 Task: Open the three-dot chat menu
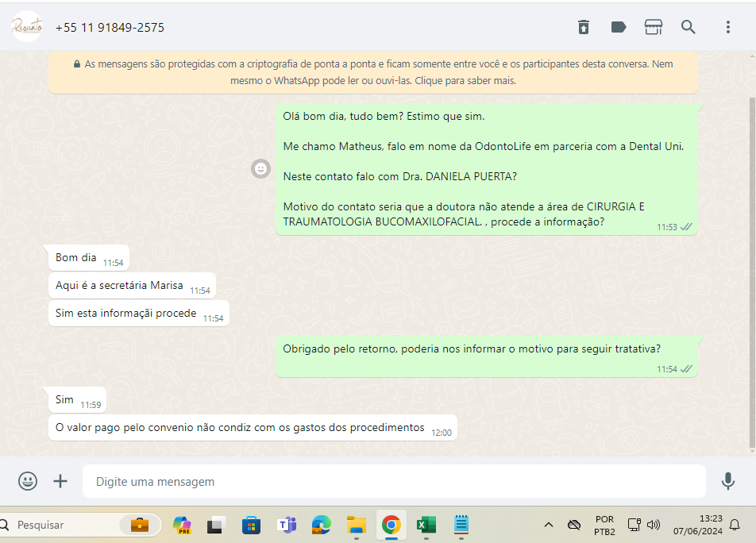point(727,27)
